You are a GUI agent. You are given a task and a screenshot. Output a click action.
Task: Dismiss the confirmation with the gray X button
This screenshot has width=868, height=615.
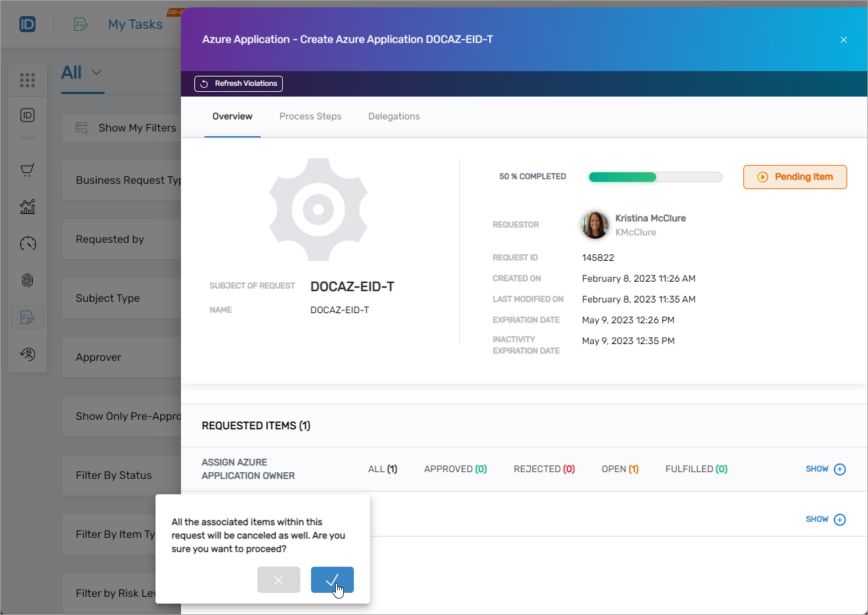pyautogui.click(x=278, y=580)
